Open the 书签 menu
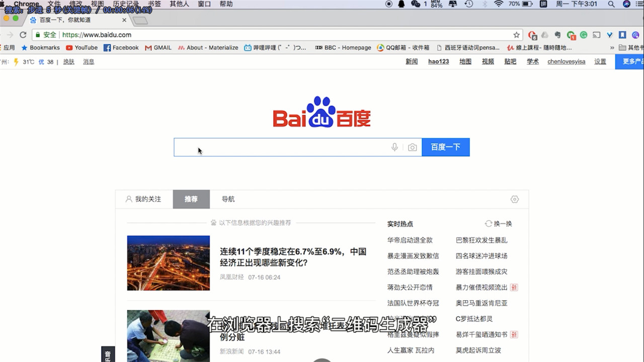Screen dimensions: 644x362 pyautogui.click(x=154, y=4)
